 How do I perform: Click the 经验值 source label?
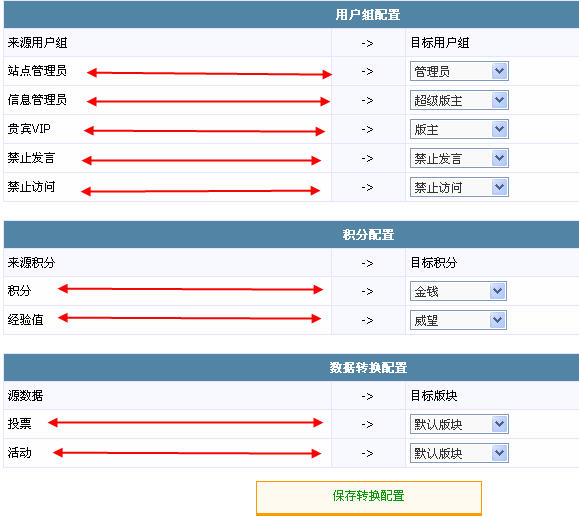pyautogui.click(x=25, y=319)
